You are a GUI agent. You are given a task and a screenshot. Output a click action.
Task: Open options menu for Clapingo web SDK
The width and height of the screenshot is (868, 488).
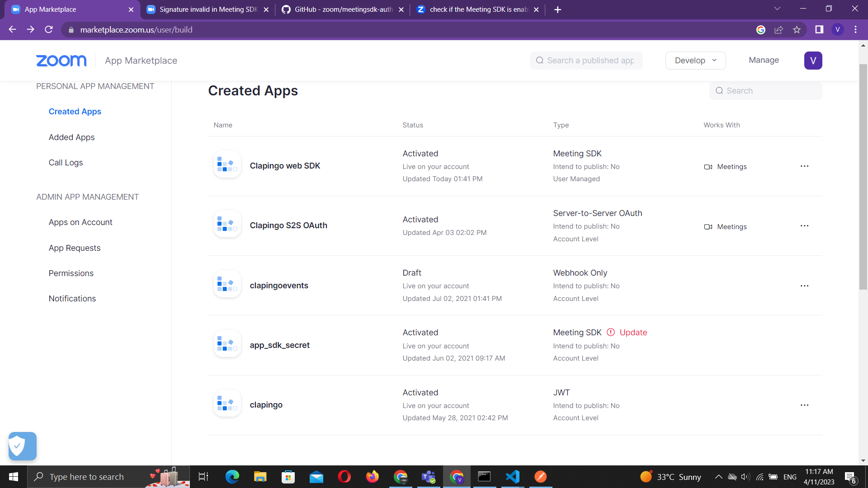click(x=804, y=166)
